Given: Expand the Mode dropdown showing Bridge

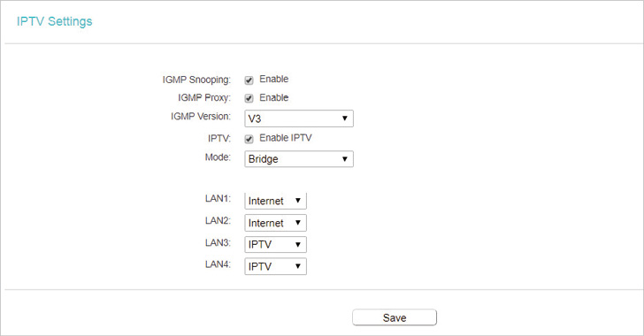Looking at the screenshot, I should point(299,159).
